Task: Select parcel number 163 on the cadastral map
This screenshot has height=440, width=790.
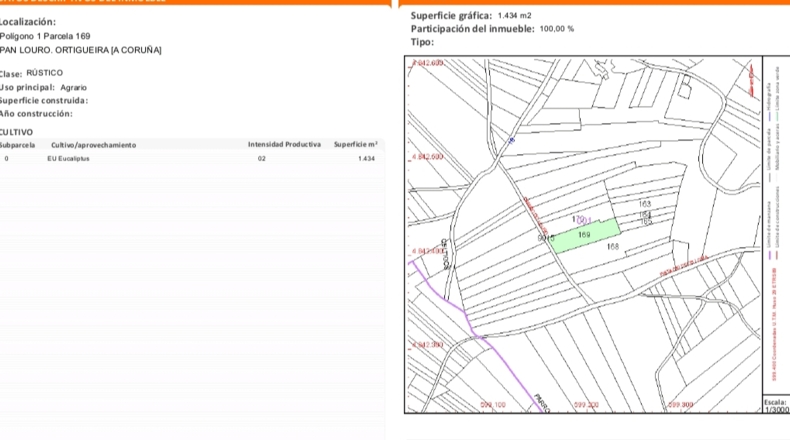Action: point(644,204)
